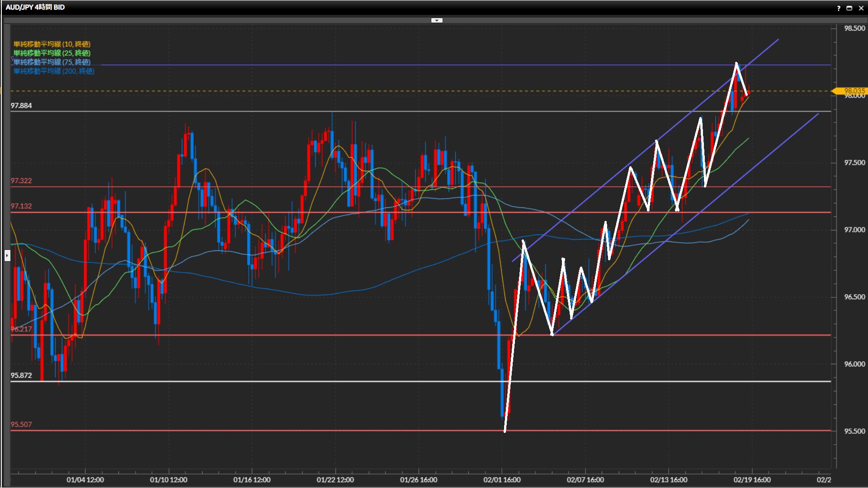Select the orange 10-period moving average label
This screenshot has width=868, height=488.
coord(52,44)
